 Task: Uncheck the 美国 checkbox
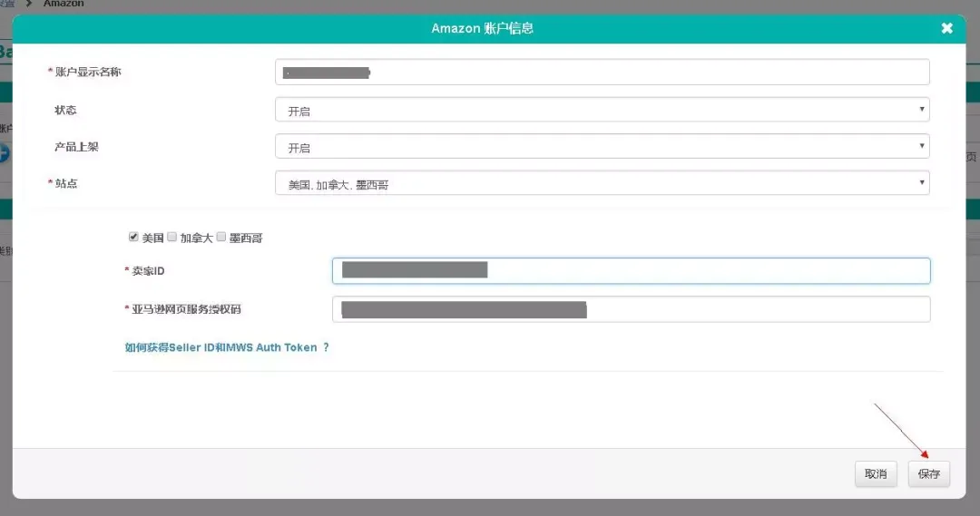tap(133, 237)
